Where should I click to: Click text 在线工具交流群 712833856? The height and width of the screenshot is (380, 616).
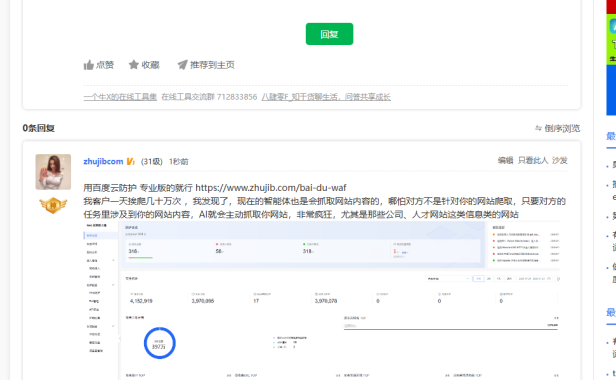(x=209, y=97)
